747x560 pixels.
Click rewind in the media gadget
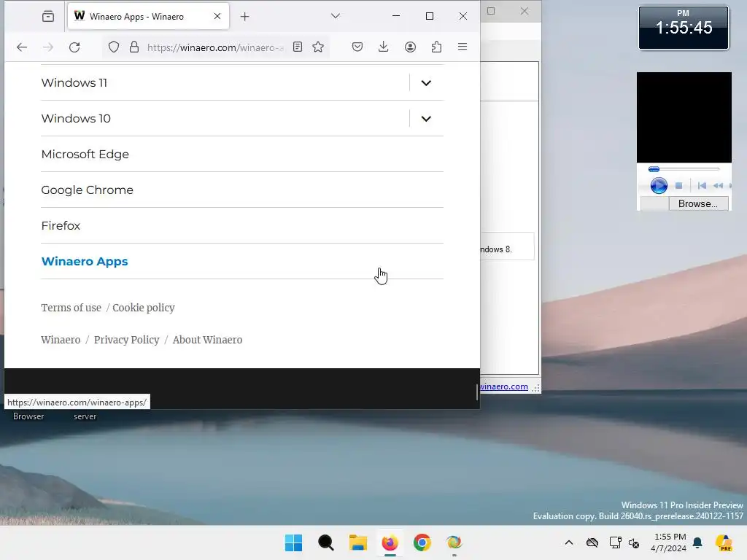pos(718,185)
